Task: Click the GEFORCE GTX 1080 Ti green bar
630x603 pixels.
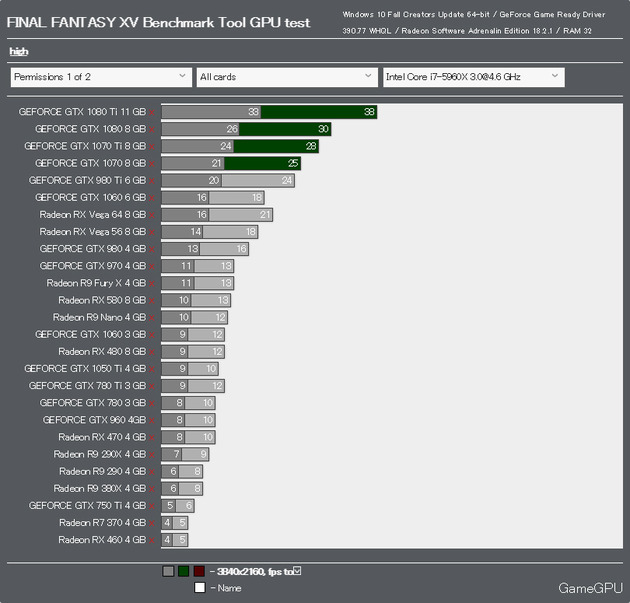Action: click(319, 112)
